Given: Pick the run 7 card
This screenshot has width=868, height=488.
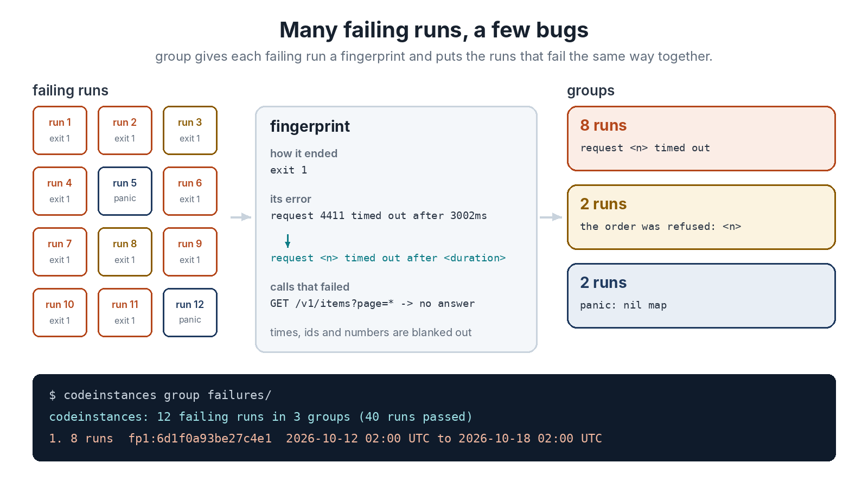Looking at the screenshot, I should (60, 252).
